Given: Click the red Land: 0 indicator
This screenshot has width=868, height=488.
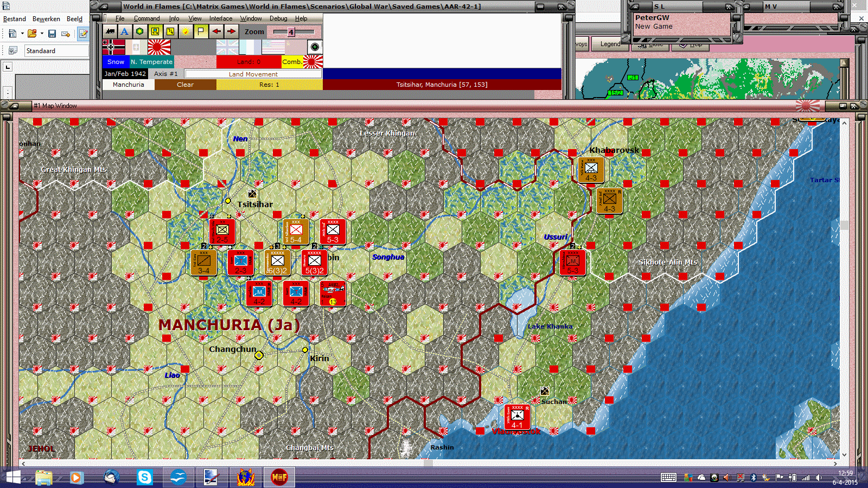Looking at the screenshot, I should click(248, 62).
